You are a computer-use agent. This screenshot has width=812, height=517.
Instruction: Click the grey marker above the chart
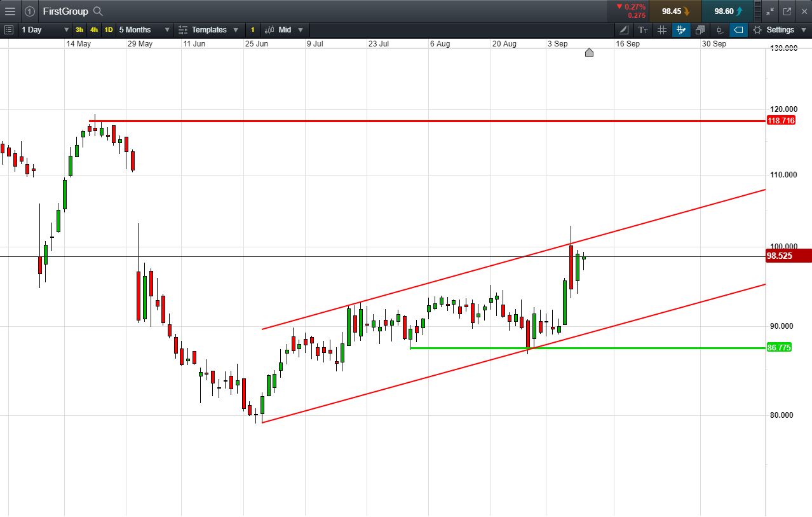coord(589,52)
